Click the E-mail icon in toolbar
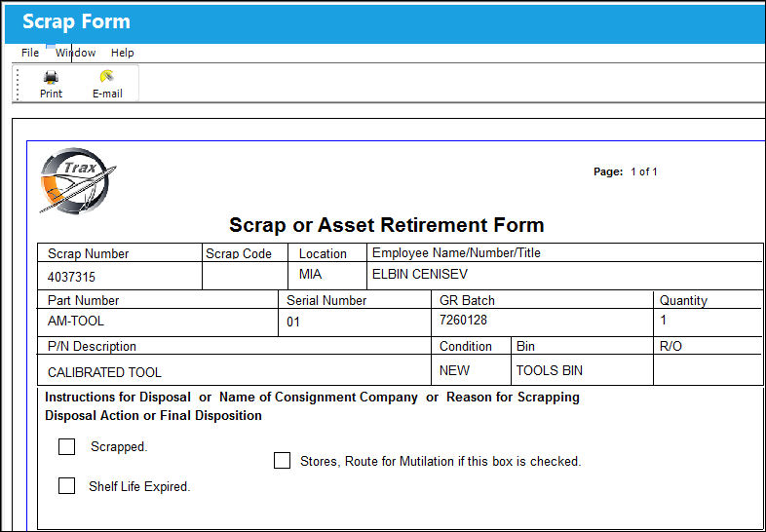 [107, 76]
